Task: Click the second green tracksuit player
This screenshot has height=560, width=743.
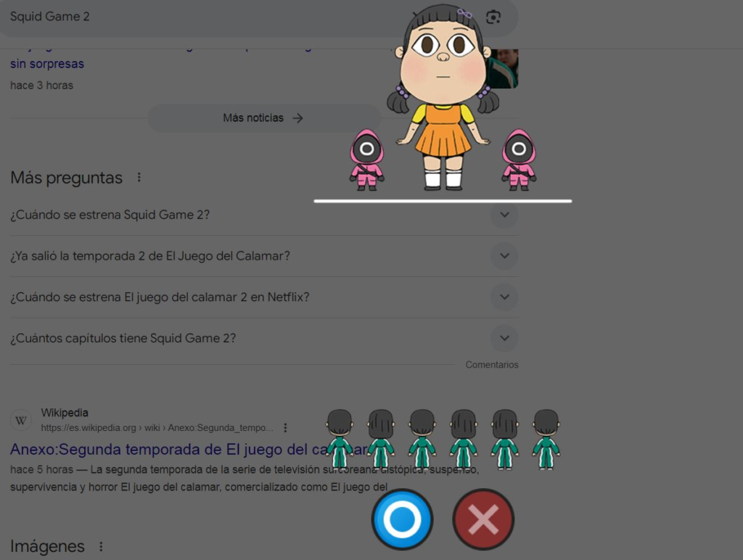Action: tap(381, 439)
